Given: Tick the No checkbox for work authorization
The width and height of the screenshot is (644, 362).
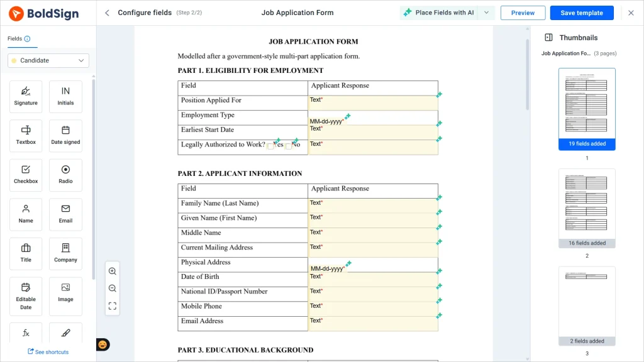Looking at the screenshot, I should coord(289,146).
